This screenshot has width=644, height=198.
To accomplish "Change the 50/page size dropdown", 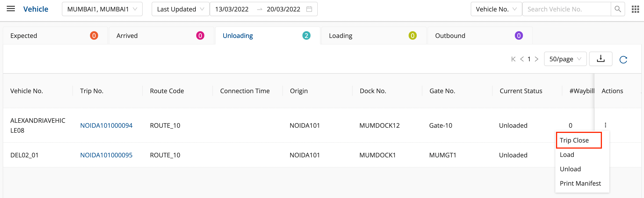I will 565,59.
